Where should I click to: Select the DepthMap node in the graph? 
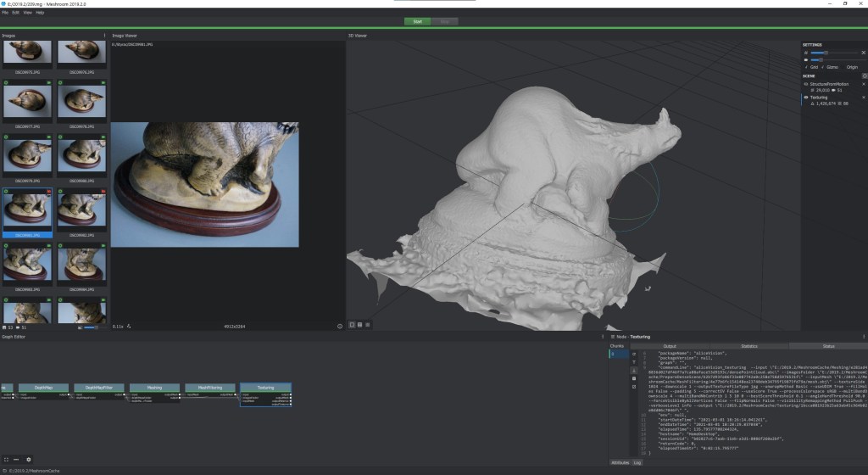pyautogui.click(x=43, y=387)
